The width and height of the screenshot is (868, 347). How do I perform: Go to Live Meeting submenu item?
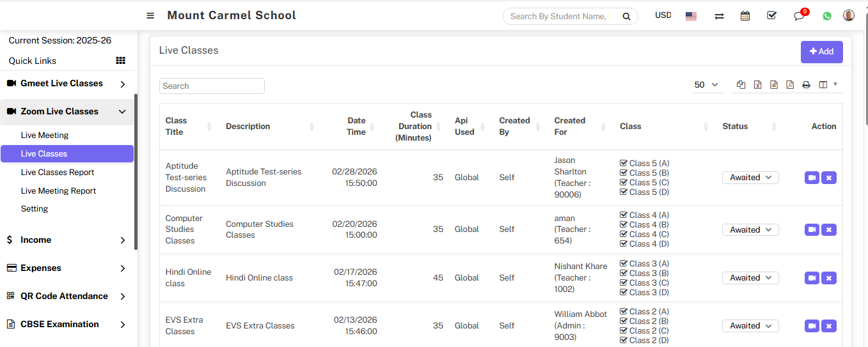pos(45,135)
